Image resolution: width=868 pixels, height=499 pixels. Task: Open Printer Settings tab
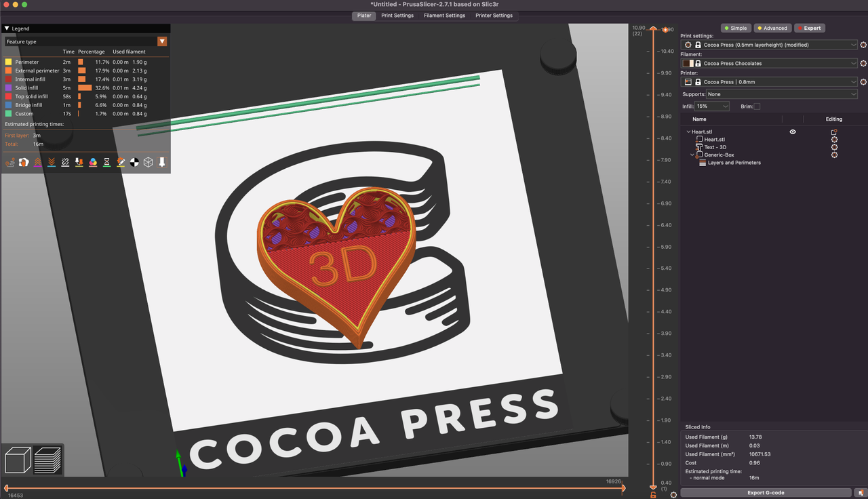click(494, 16)
